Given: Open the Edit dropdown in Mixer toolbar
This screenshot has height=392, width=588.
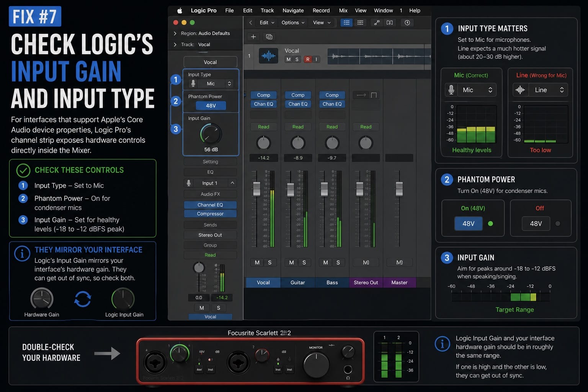Looking at the screenshot, I should [267, 23].
